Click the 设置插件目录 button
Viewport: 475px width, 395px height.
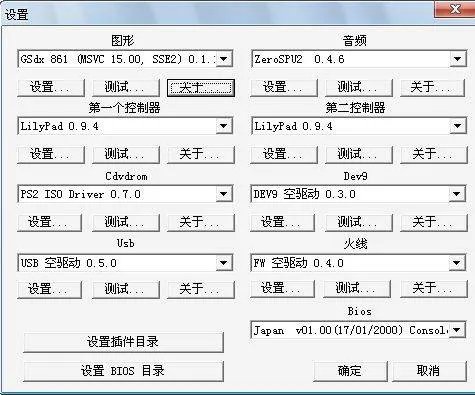click(x=123, y=342)
